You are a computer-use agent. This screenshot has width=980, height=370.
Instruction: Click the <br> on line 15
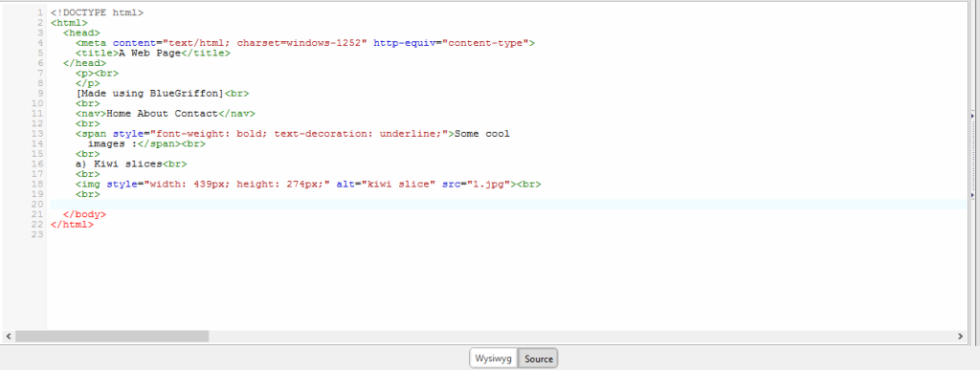(x=87, y=154)
